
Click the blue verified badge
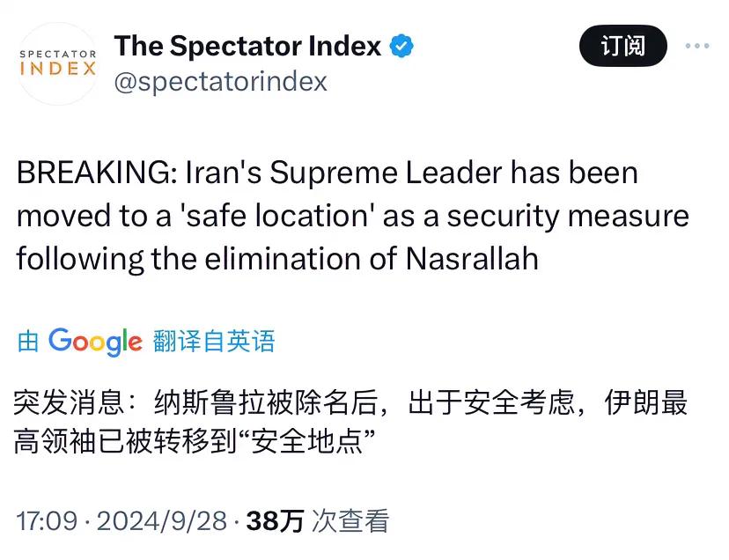click(402, 45)
